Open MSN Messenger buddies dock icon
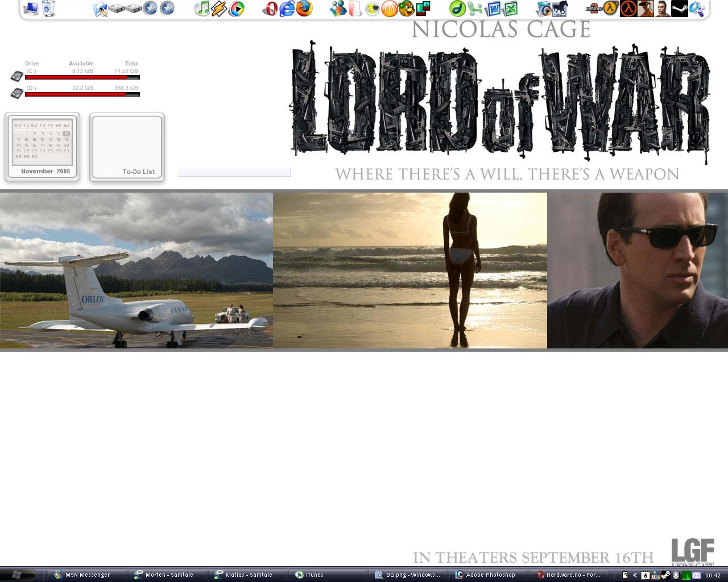Viewport: 728px width, 582px height. [x=338, y=9]
